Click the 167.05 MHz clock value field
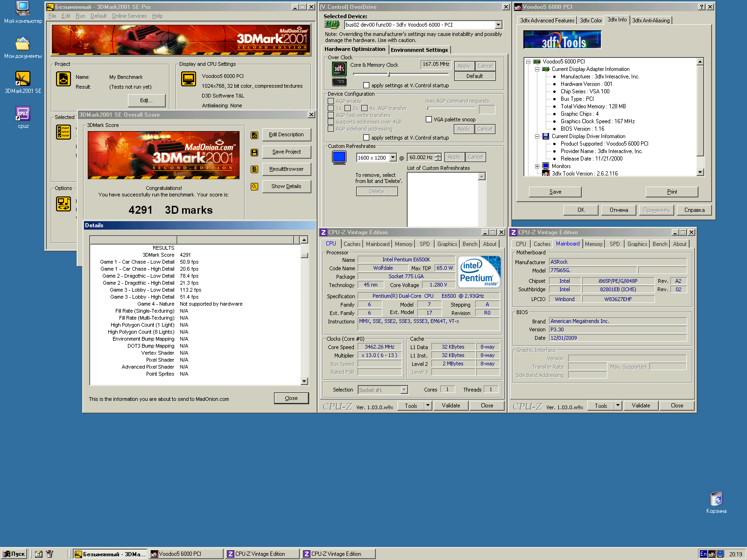The image size is (747, 560). [x=436, y=64]
